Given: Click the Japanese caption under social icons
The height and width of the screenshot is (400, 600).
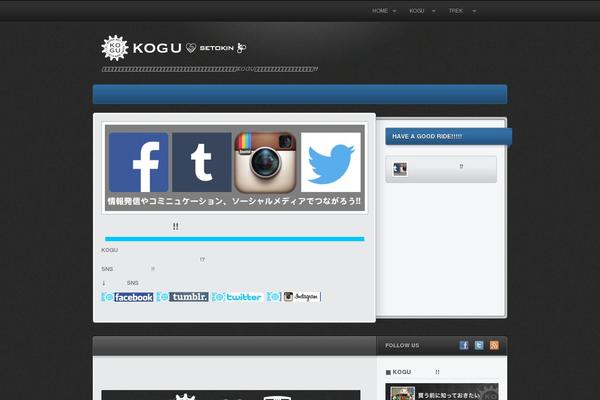Looking at the screenshot, I should 234,201.
